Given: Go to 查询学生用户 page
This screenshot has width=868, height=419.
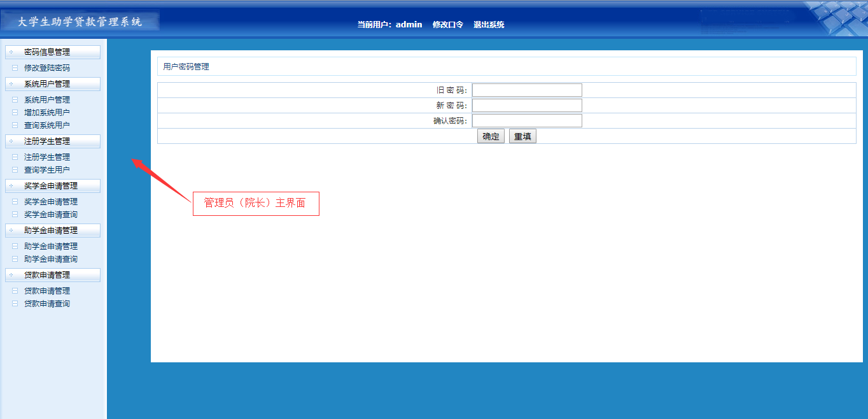Looking at the screenshot, I should [x=47, y=170].
